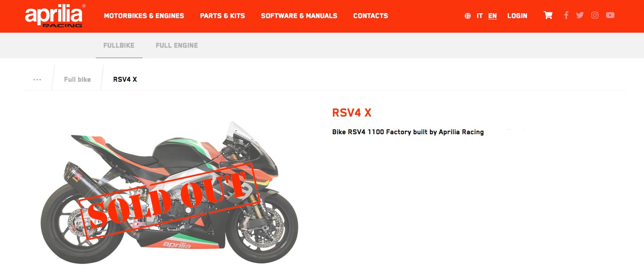Click the globe language icon
This screenshot has width=644, height=272.
pos(467,16)
